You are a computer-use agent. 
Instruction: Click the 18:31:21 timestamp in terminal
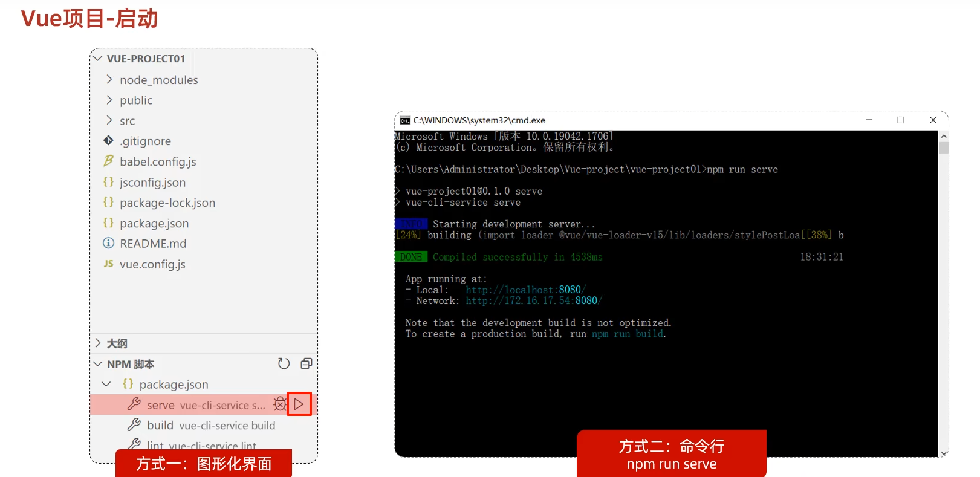822,257
